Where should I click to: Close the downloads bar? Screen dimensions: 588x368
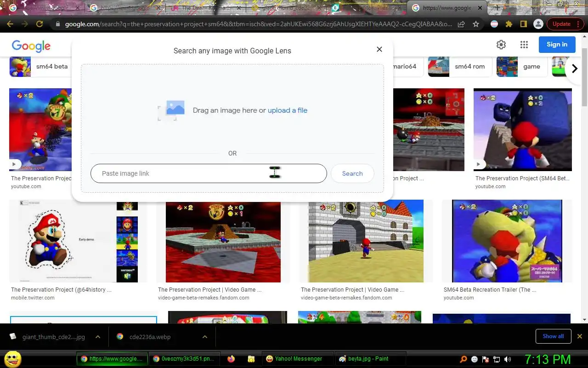(x=580, y=336)
